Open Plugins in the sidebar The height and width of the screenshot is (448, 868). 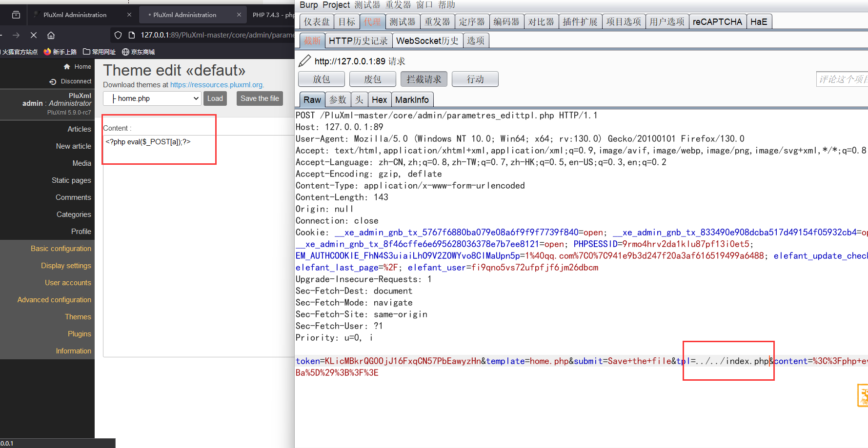[80, 334]
